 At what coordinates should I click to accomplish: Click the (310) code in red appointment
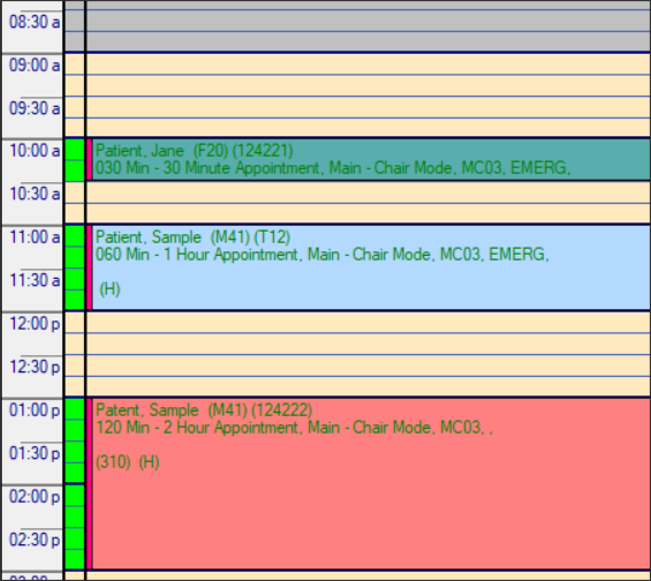(x=113, y=462)
